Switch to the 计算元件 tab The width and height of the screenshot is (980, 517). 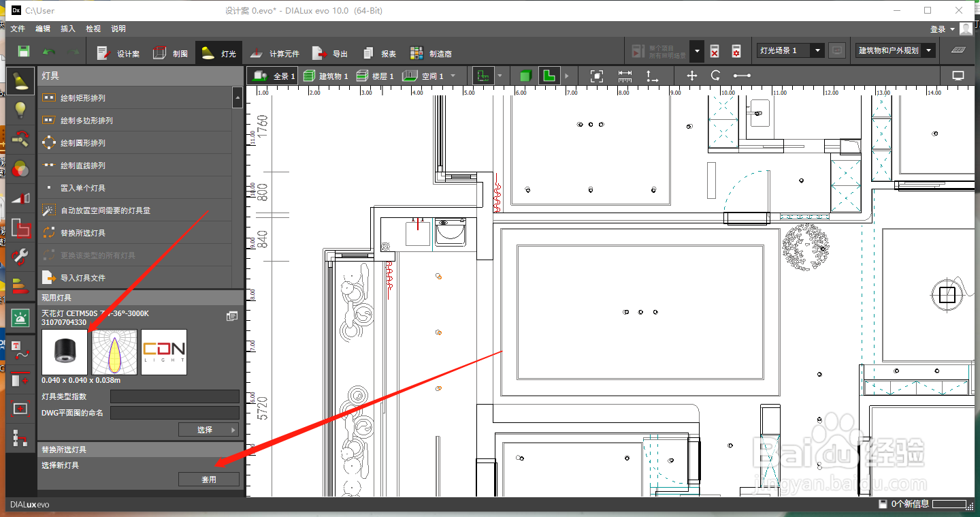tap(274, 53)
